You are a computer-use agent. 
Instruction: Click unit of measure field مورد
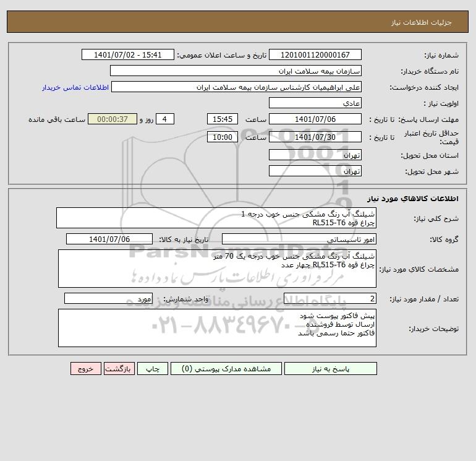(108, 299)
